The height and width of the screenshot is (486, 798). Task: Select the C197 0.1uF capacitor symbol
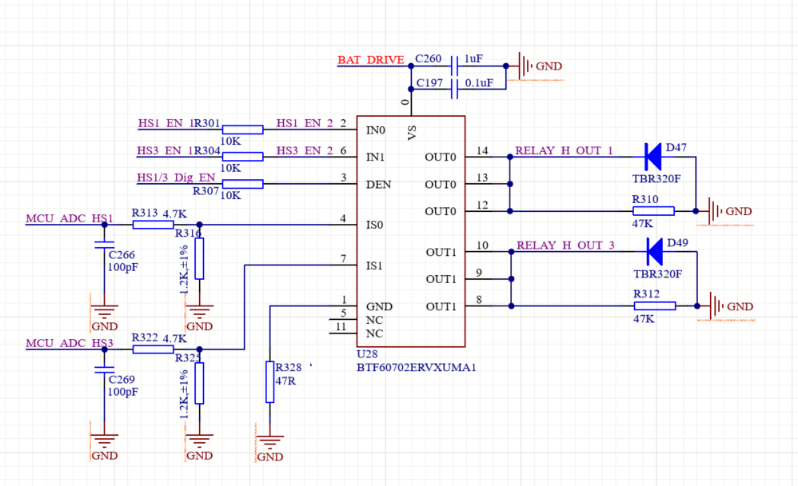454,90
